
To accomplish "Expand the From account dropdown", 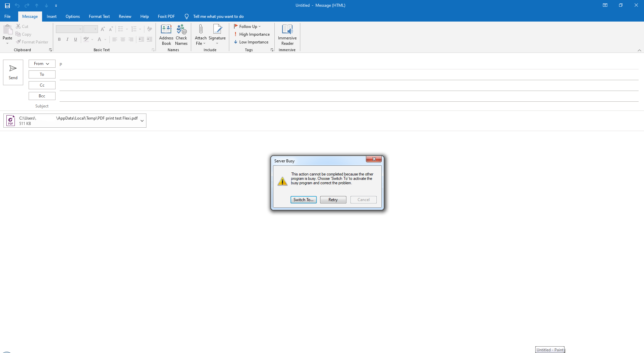I will click(42, 64).
